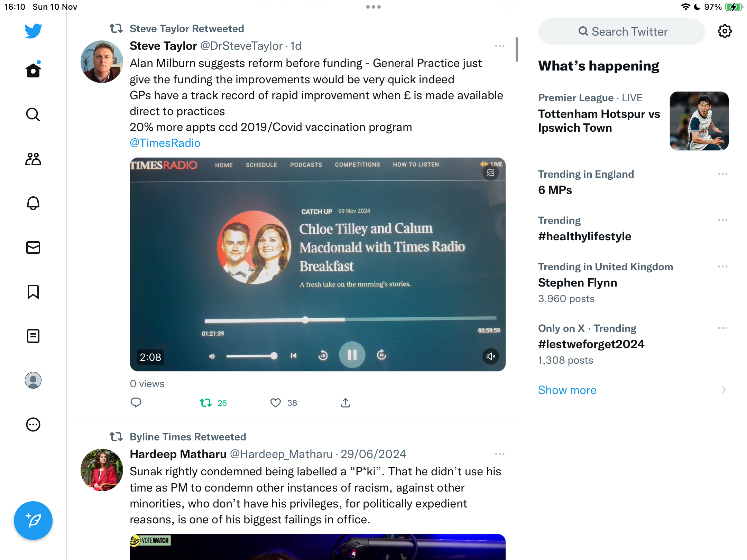The width and height of the screenshot is (747, 560).
Task: Select the PODCASTS tab in Times Radio video
Action: (x=306, y=165)
